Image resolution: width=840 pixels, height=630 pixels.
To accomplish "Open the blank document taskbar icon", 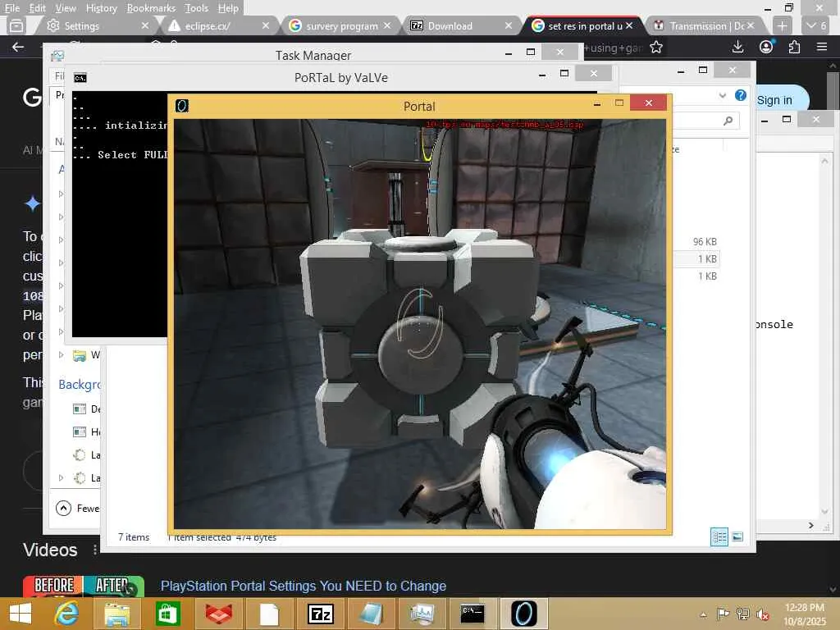I will tap(269, 614).
